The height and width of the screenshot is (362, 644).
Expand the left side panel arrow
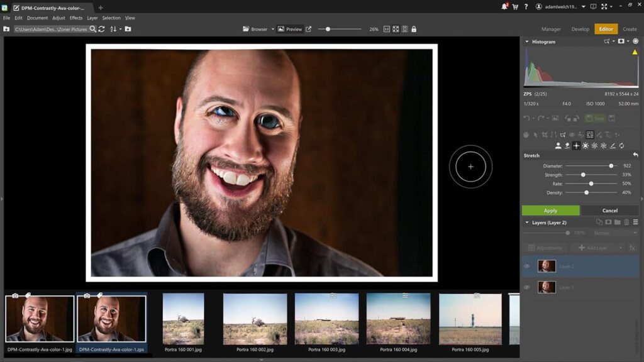click(2, 199)
